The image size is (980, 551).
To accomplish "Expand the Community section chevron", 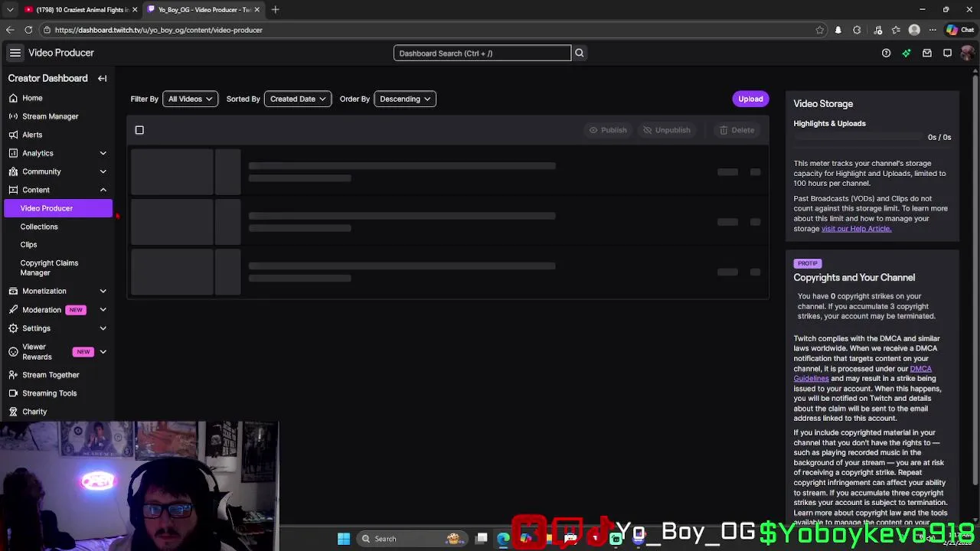I will (x=103, y=171).
